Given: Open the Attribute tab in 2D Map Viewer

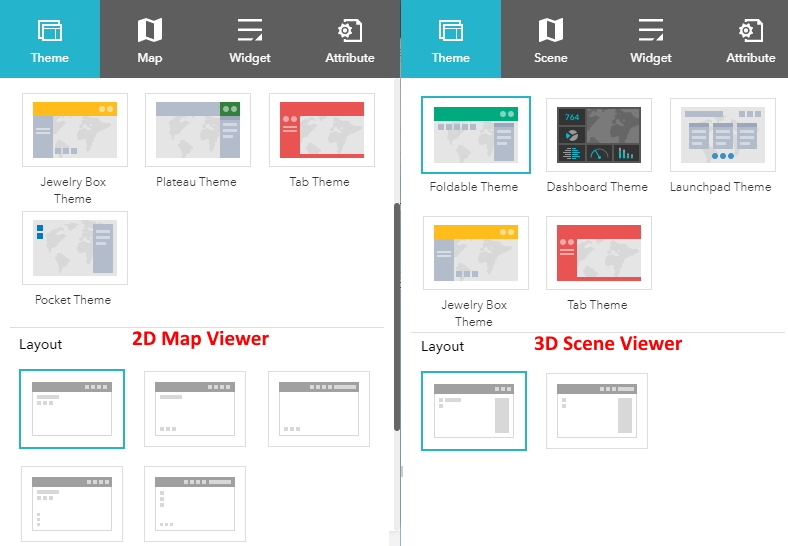Looking at the screenshot, I should click(350, 39).
